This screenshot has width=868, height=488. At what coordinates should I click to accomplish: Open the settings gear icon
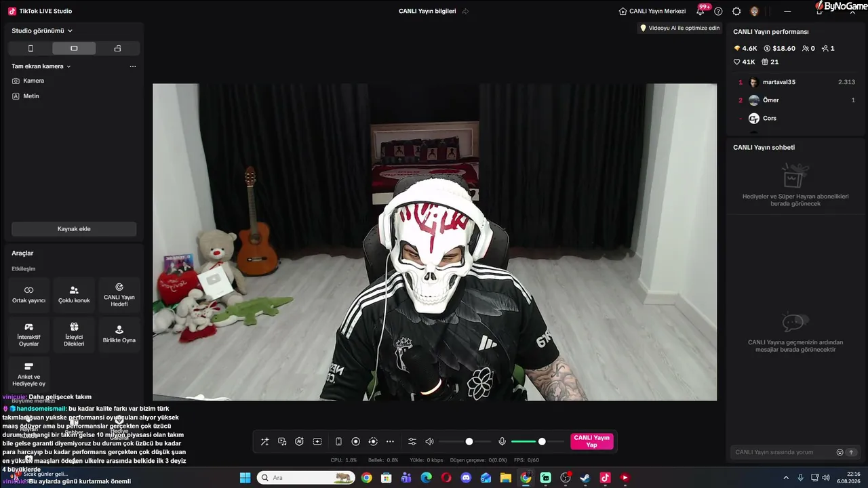[736, 11]
